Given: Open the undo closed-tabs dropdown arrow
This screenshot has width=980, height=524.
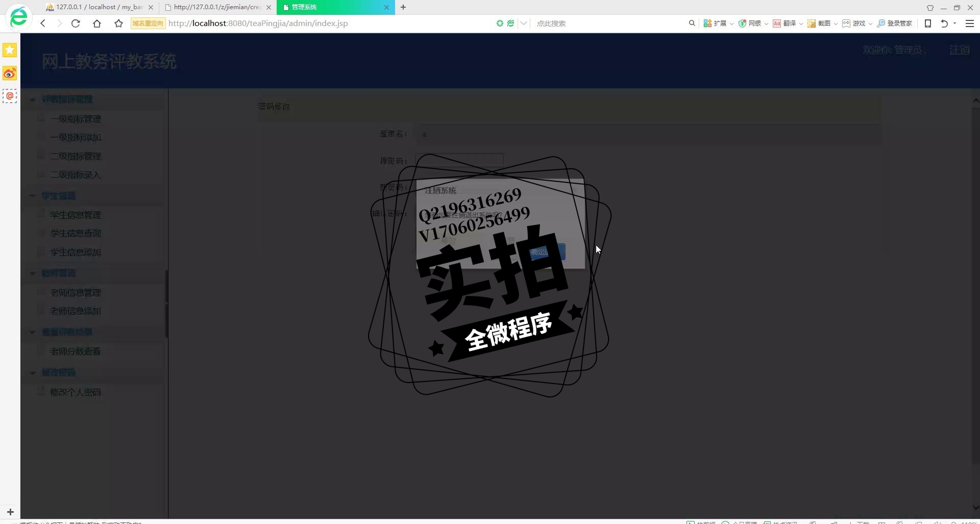Looking at the screenshot, I should point(954,23).
